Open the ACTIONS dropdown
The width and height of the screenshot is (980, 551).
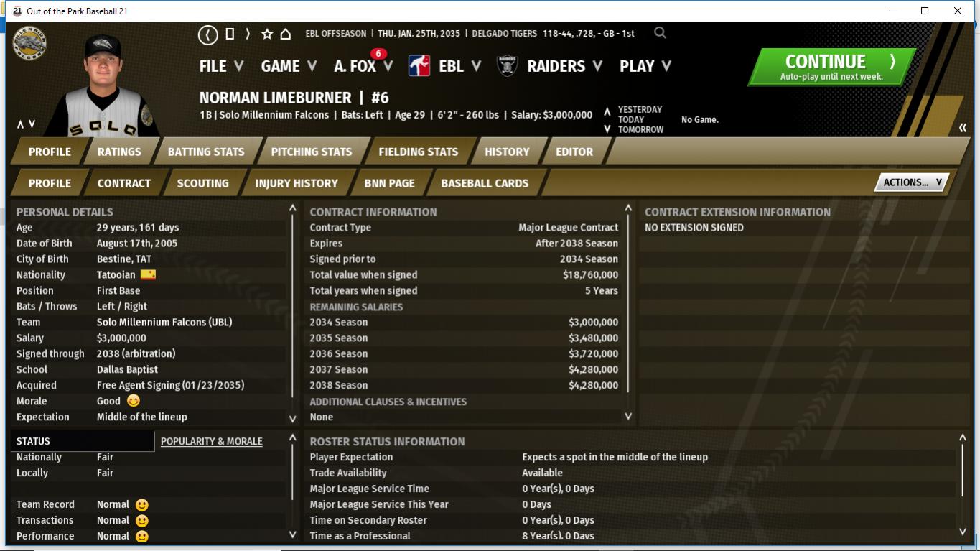[x=911, y=182]
